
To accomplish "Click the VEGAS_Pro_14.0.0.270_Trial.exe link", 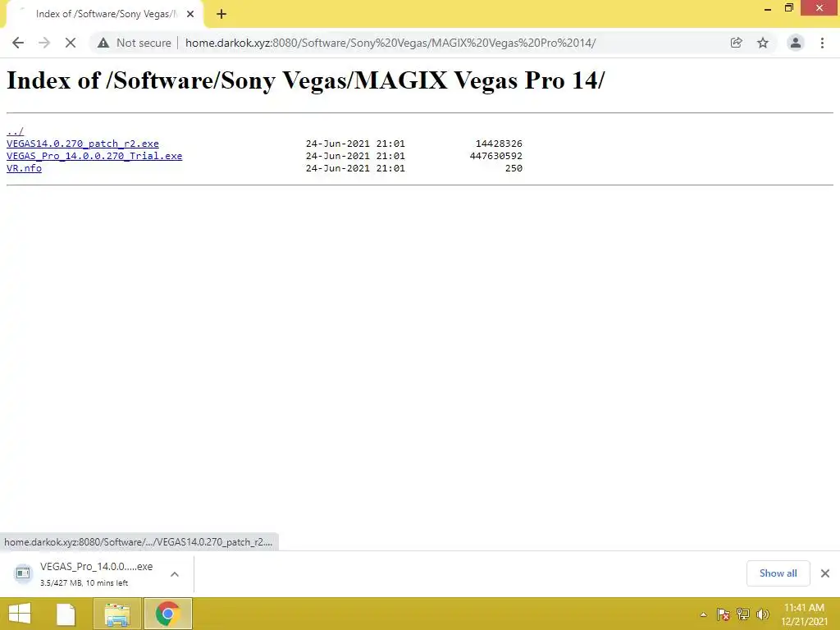I will [94, 156].
